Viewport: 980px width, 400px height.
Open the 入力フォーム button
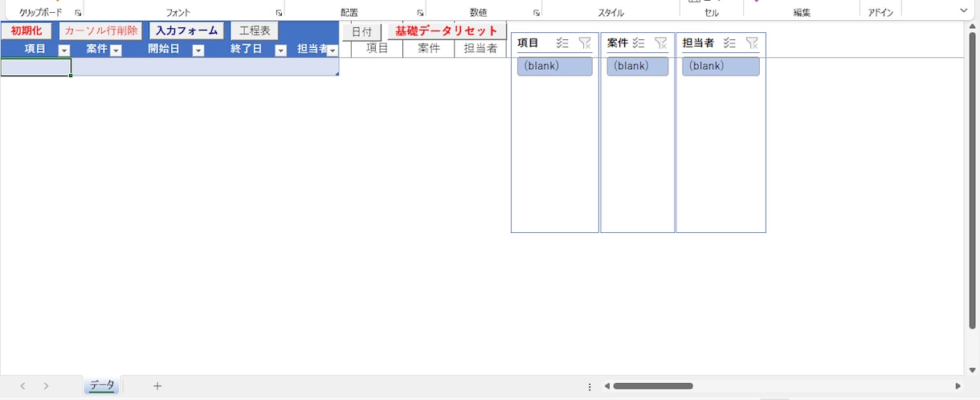(186, 31)
